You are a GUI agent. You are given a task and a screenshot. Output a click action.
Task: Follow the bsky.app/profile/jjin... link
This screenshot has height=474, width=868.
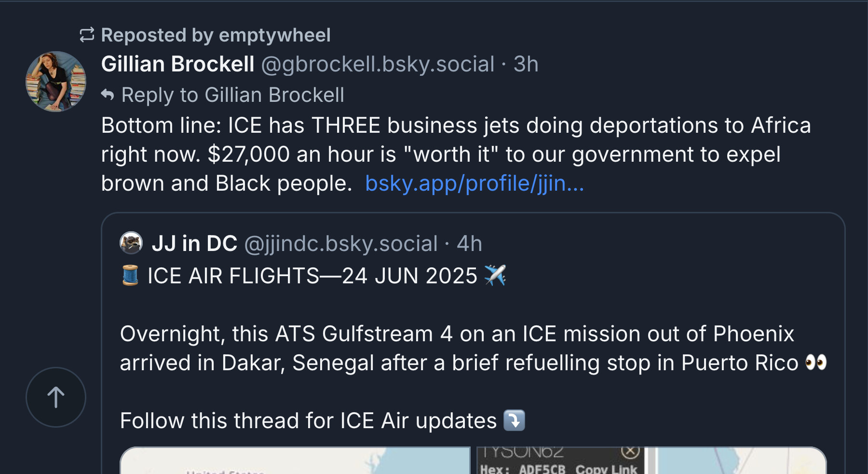click(x=475, y=183)
